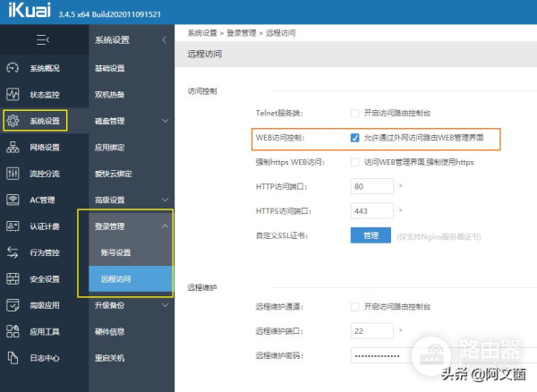Click the 认证计费 ID card icon

click(13, 226)
